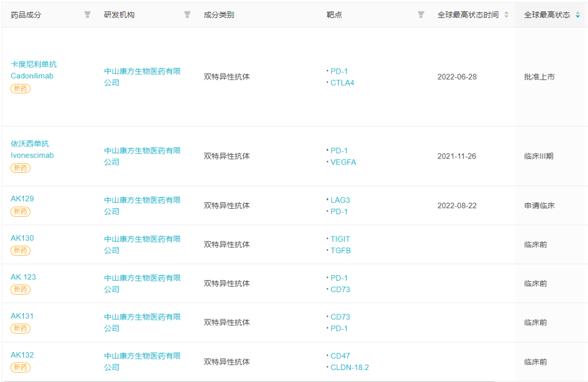This screenshot has height=382, width=588.
Task: Click the 成分类别 column header
Action: (219, 15)
